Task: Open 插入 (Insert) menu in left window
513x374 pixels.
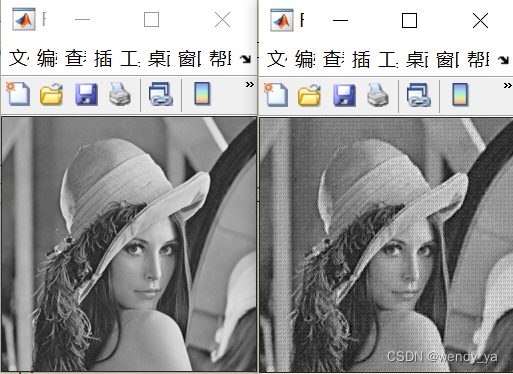Action: pos(103,58)
